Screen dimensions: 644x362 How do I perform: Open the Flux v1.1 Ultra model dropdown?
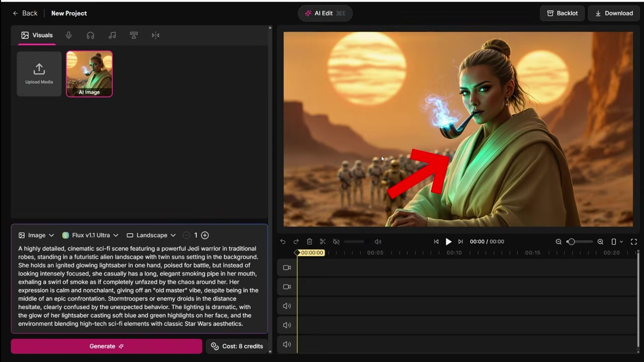pyautogui.click(x=90, y=235)
